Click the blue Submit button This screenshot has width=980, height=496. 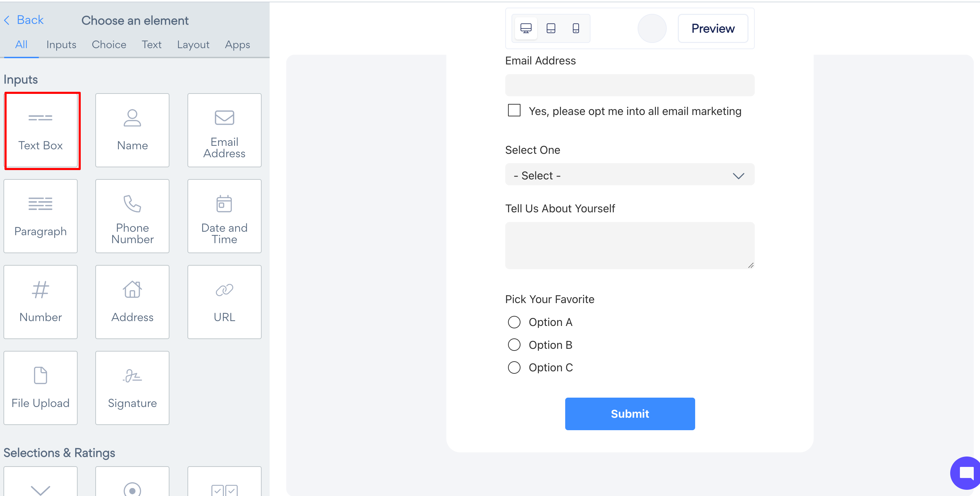[630, 414]
